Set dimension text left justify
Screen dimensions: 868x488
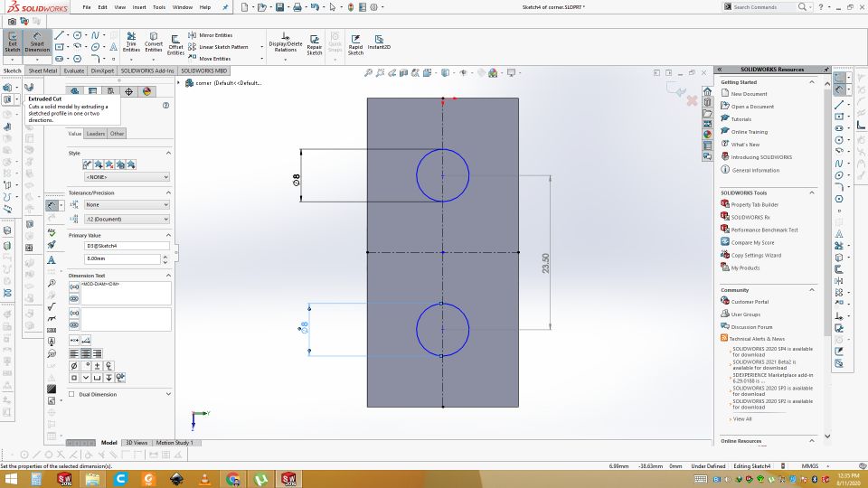point(74,353)
